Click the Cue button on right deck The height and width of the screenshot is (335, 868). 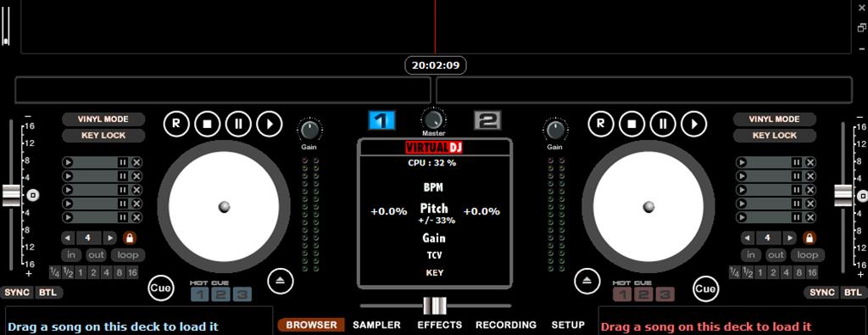coord(705,288)
